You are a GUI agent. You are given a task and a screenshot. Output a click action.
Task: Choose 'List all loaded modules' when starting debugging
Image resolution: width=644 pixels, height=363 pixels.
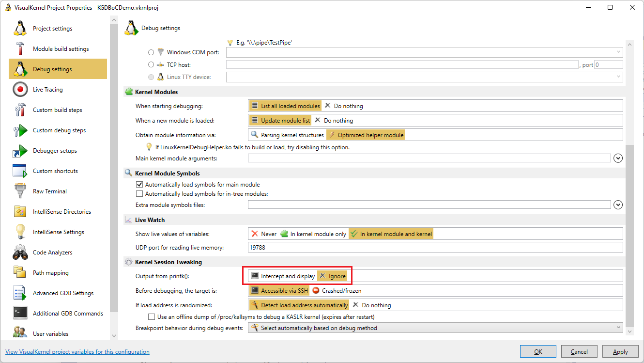click(x=285, y=106)
